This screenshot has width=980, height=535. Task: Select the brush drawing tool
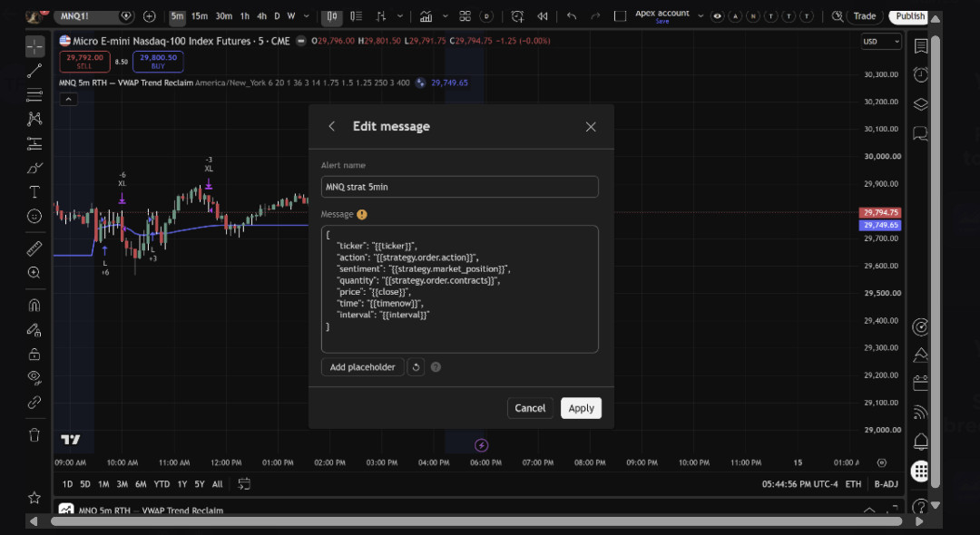point(34,168)
